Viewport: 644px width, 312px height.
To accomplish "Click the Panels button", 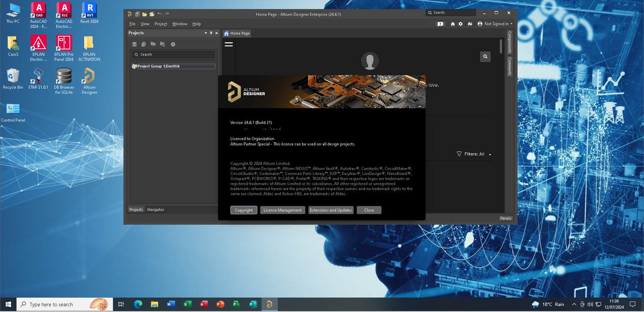I will pyautogui.click(x=506, y=218).
